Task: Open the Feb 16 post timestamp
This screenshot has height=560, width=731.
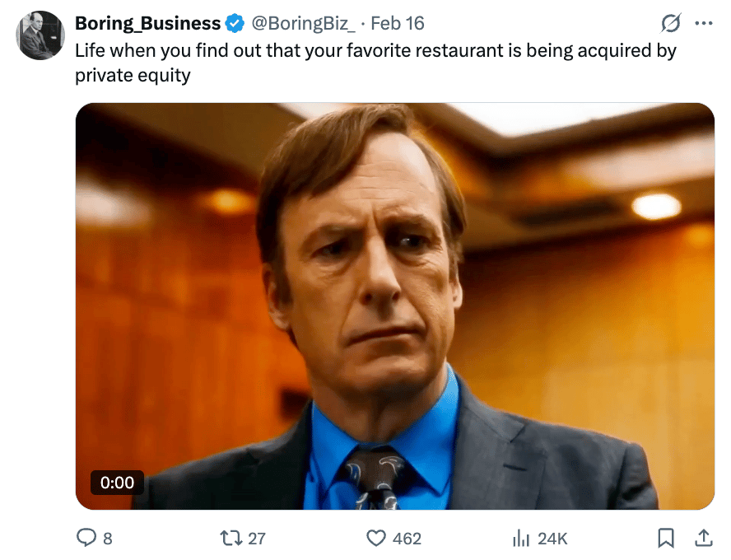Action: pos(398,23)
